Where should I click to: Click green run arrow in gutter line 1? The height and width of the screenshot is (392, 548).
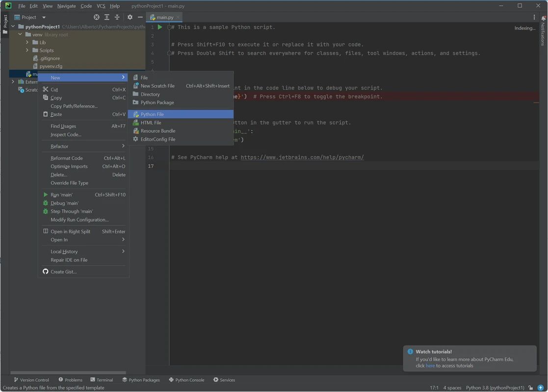coord(160,27)
